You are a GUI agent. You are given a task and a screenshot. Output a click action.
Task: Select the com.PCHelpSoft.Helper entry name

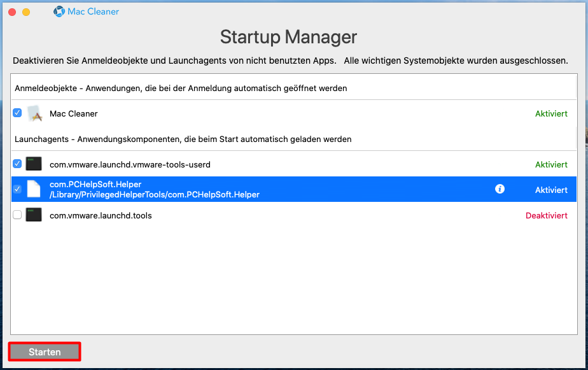pos(95,184)
